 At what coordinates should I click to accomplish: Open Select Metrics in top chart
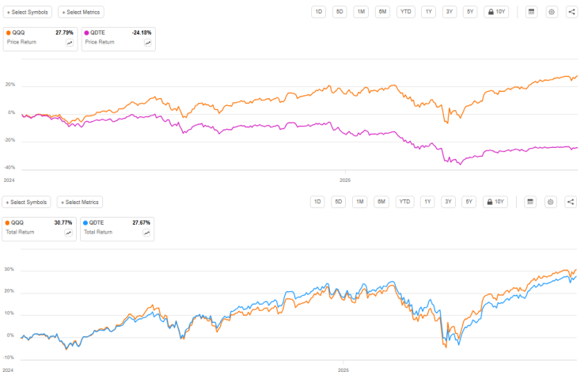tap(81, 12)
